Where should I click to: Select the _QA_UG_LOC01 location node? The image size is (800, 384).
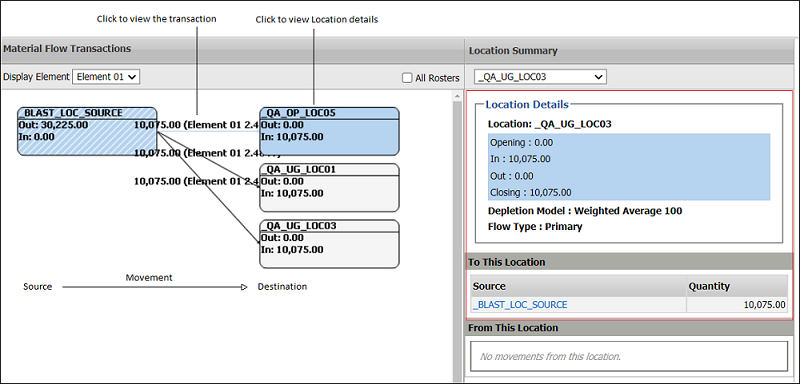pos(329,187)
